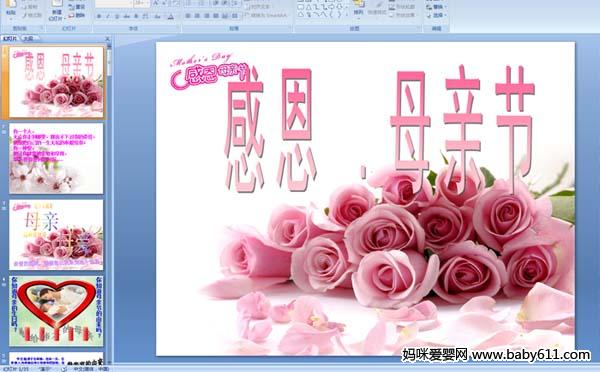Apply strikethrough to selected text

(x=127, y=16)
